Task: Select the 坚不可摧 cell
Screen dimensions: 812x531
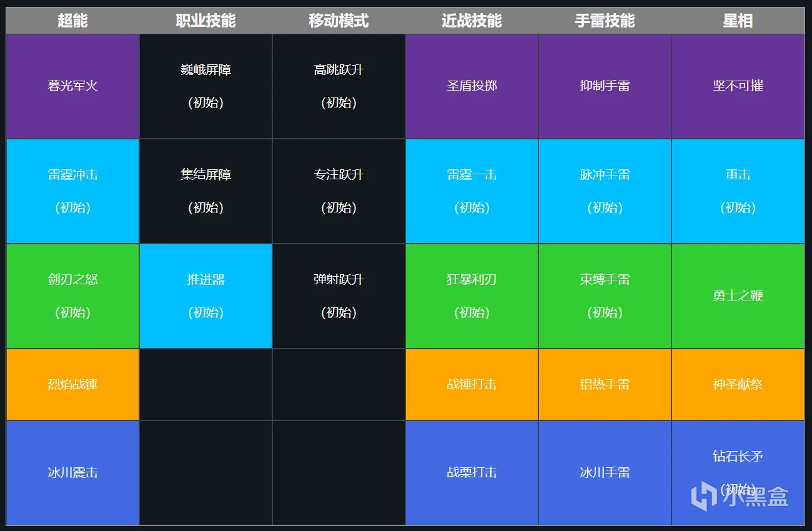Action: [x=738, y=86]
